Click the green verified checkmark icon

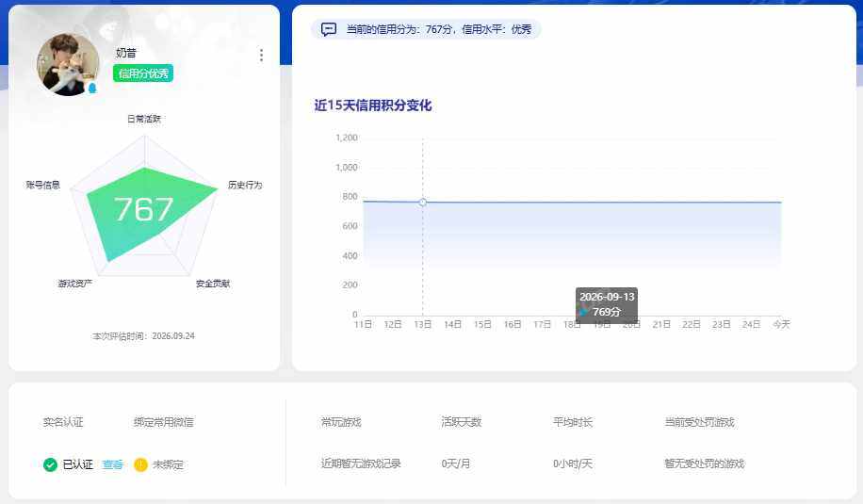pos(50,464)
